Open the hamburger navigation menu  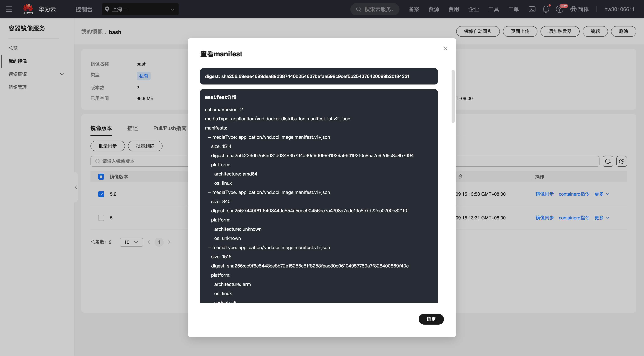[x=9, y=9]
